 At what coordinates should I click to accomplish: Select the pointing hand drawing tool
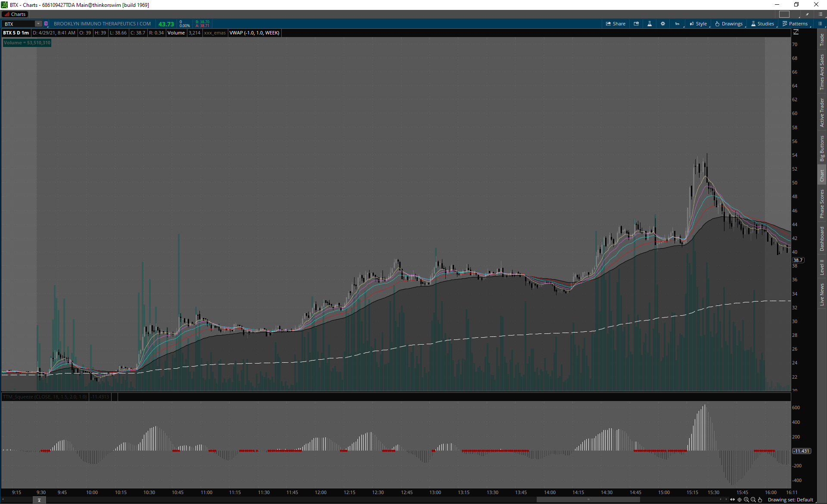coord(760,500)
